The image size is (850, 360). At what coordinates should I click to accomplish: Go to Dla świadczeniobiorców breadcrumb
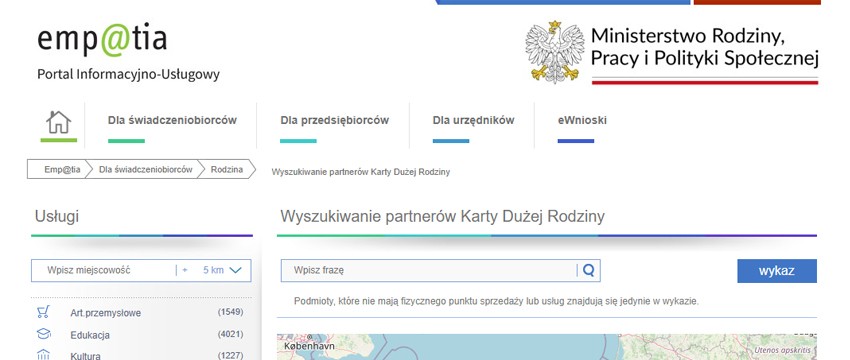145,170
